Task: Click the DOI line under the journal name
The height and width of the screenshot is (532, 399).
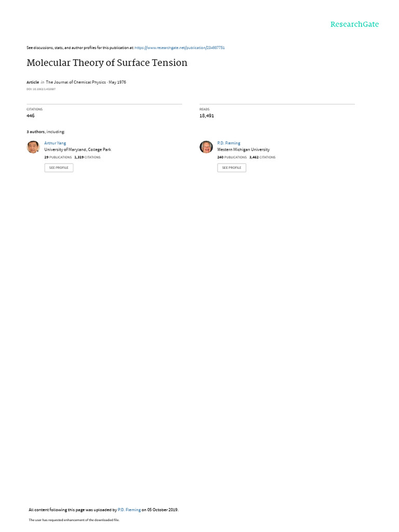Action: (41, 89)
